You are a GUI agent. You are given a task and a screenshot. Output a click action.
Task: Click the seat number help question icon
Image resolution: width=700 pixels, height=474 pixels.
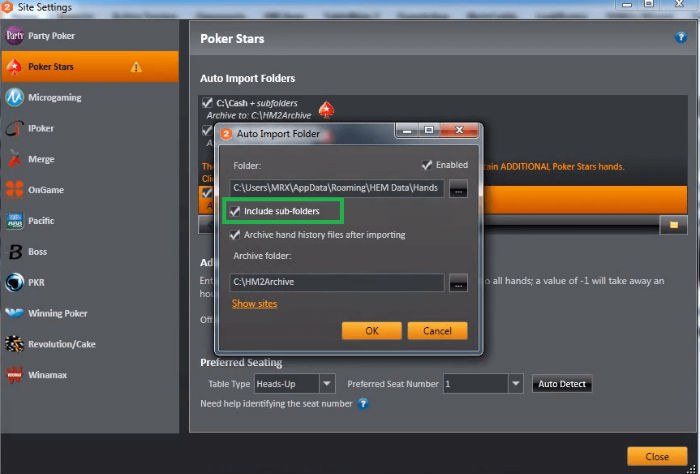(363, 404)
